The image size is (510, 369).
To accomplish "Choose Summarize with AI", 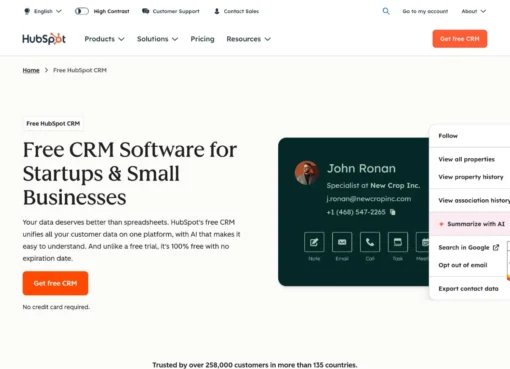I will tap(470, 224).
